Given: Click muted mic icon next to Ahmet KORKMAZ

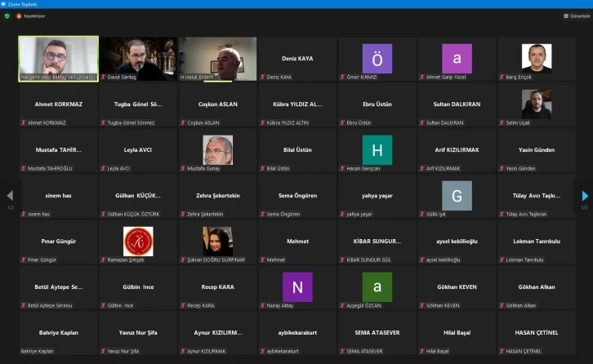Looking at the screenshot, I should [24, 123].
